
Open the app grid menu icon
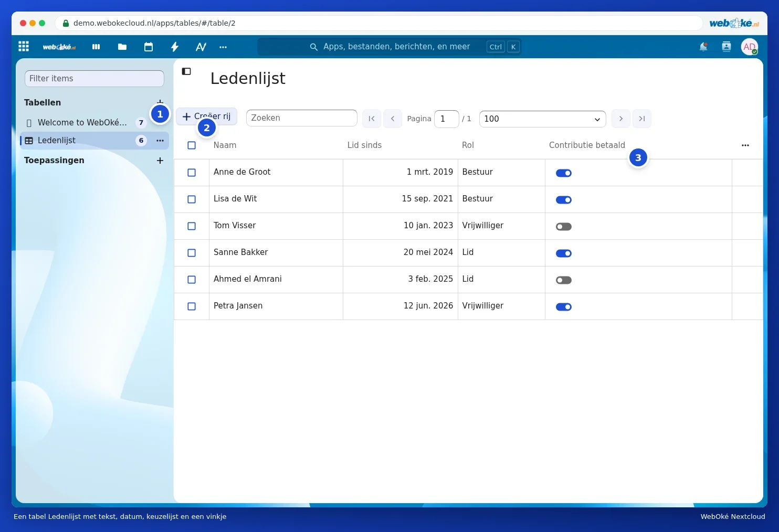24,46
